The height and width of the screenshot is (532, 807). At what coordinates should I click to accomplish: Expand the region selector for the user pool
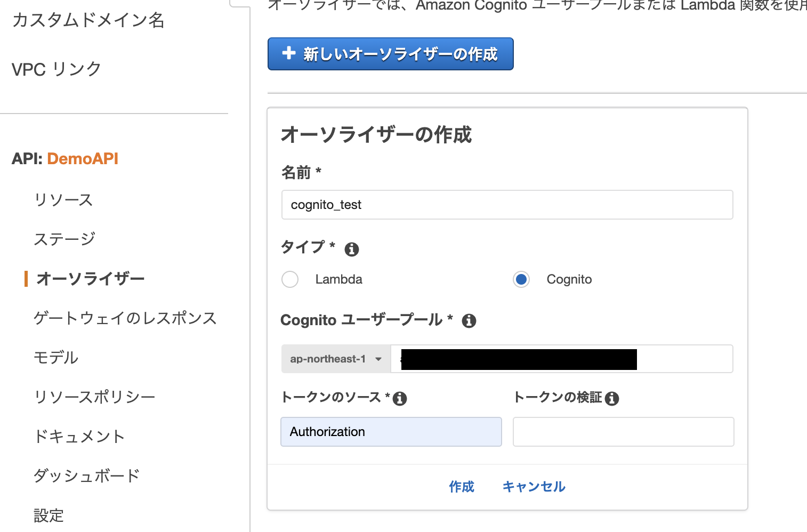click(x=336, y=359)
